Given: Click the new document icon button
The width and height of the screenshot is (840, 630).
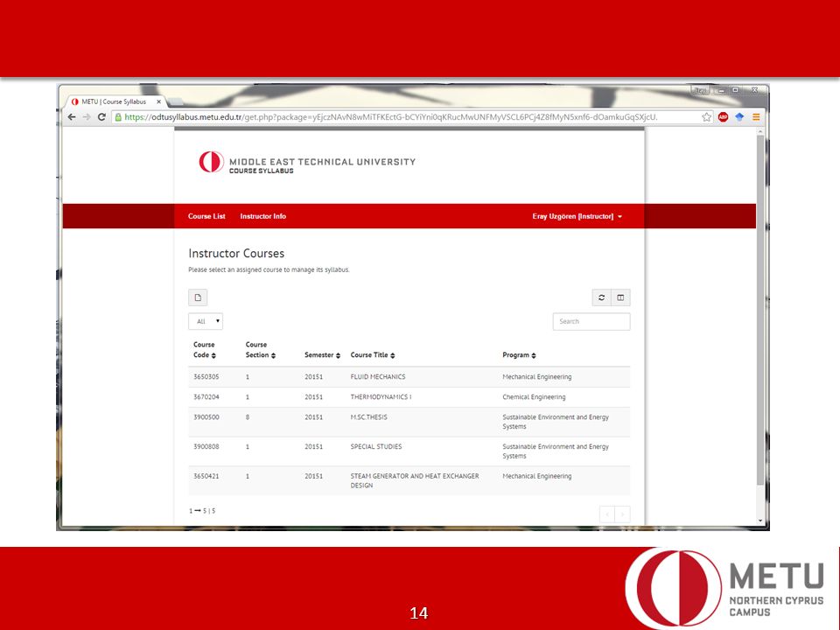Looking at the screenshot, I should pyautogui.click(x=198, y=297).
